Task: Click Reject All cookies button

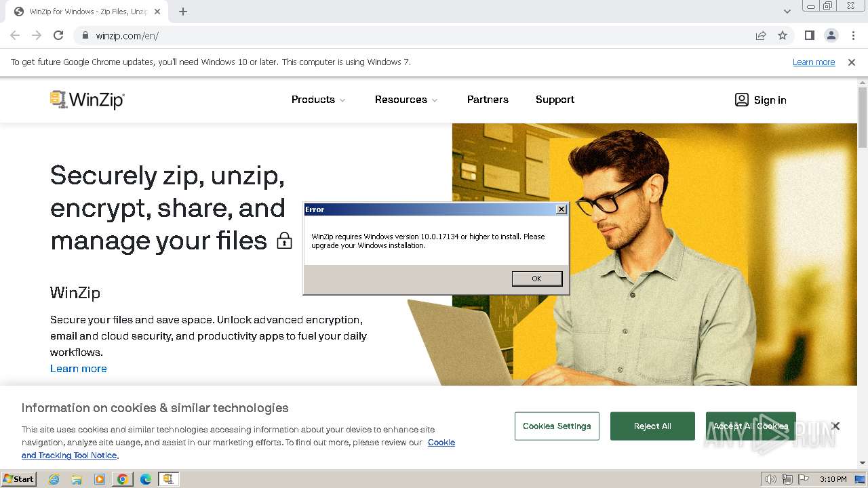Action: 652,426
